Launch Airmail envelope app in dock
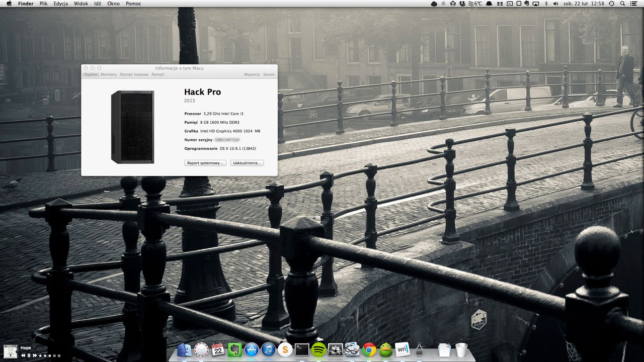 (x=201, y=349)
